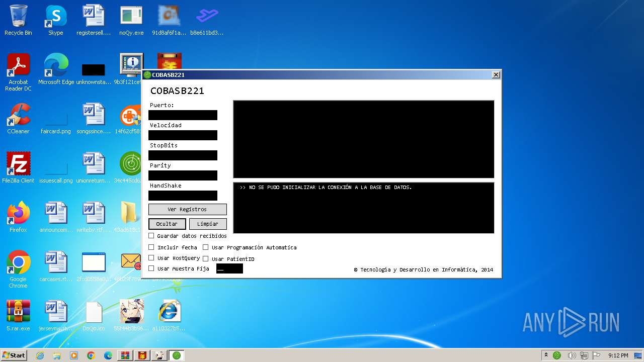Switch to the COBASB221 taskbar button

pyautogui.click(x=177, y=355)
